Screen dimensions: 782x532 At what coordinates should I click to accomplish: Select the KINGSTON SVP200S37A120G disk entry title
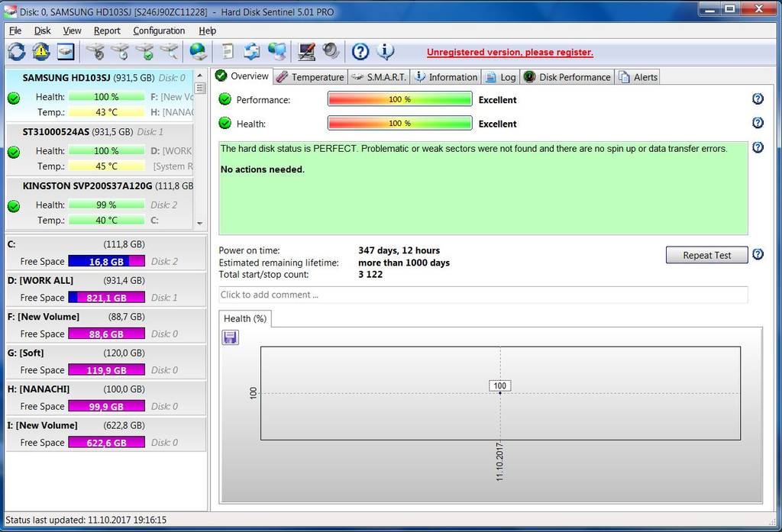click(x=87, y=185)
